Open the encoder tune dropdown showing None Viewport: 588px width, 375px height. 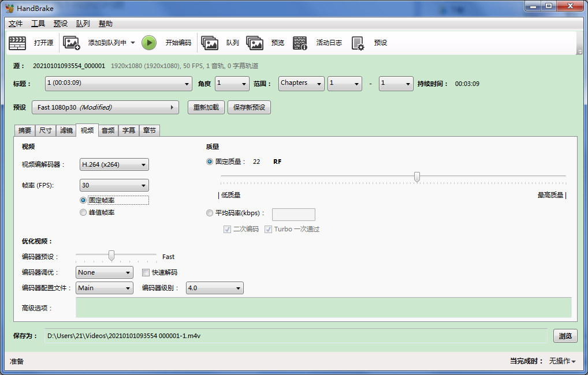[105, 272]
